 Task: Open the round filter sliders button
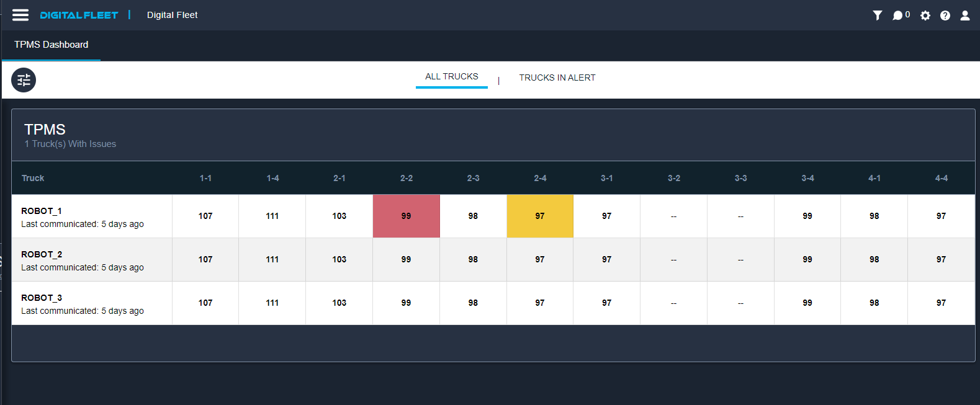24,80
